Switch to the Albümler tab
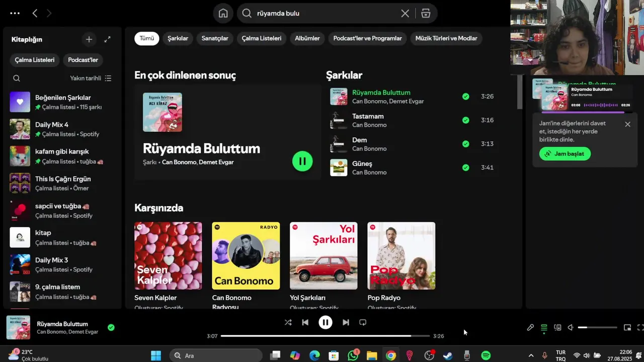The width and height of the screenshot is (644, 362). (x=307, y=38)
